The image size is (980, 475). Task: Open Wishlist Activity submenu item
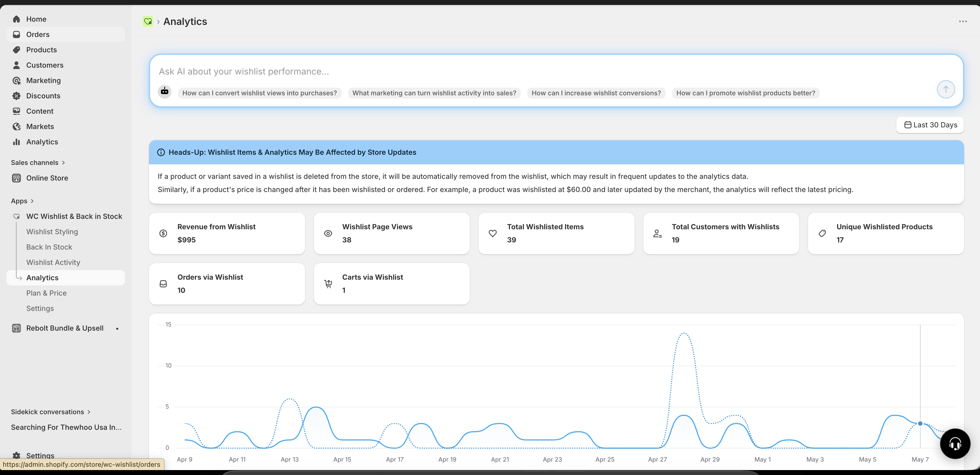coord(53,262)
